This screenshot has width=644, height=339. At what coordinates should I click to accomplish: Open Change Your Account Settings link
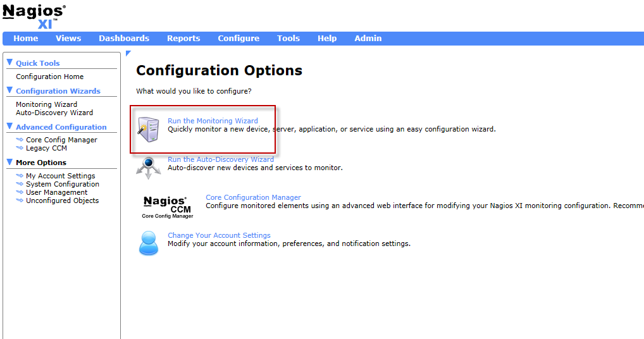[x=219, y=235]
